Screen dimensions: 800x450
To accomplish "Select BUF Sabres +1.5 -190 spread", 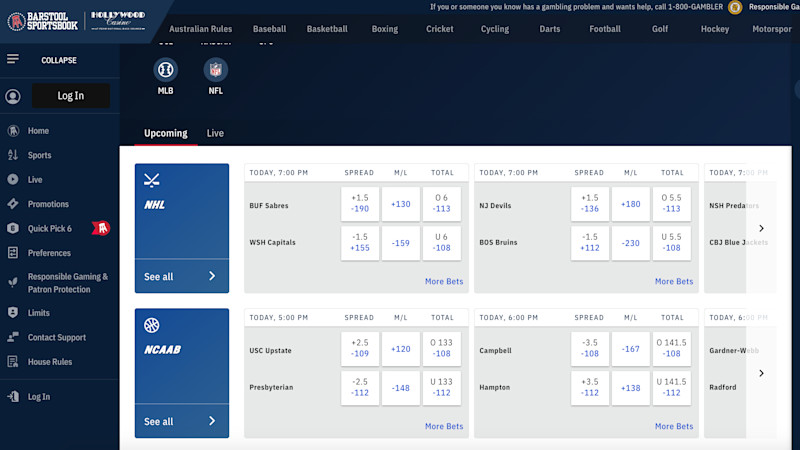I will click(360, 204).
